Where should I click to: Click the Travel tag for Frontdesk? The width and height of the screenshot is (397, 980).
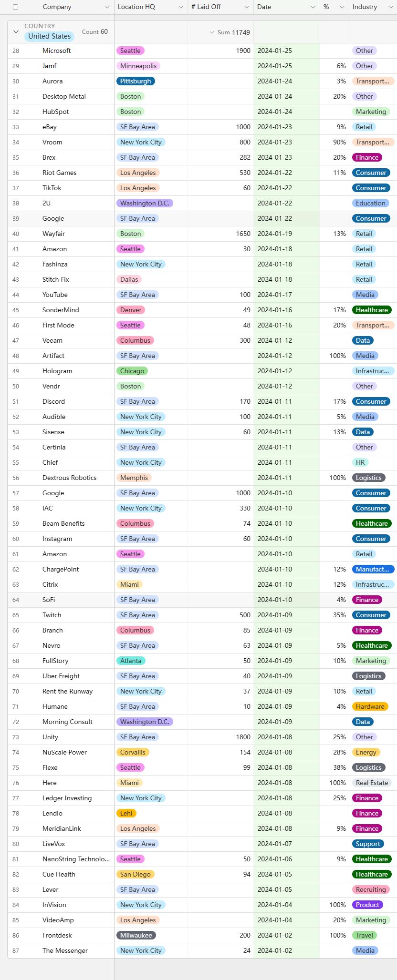point(364,935)
